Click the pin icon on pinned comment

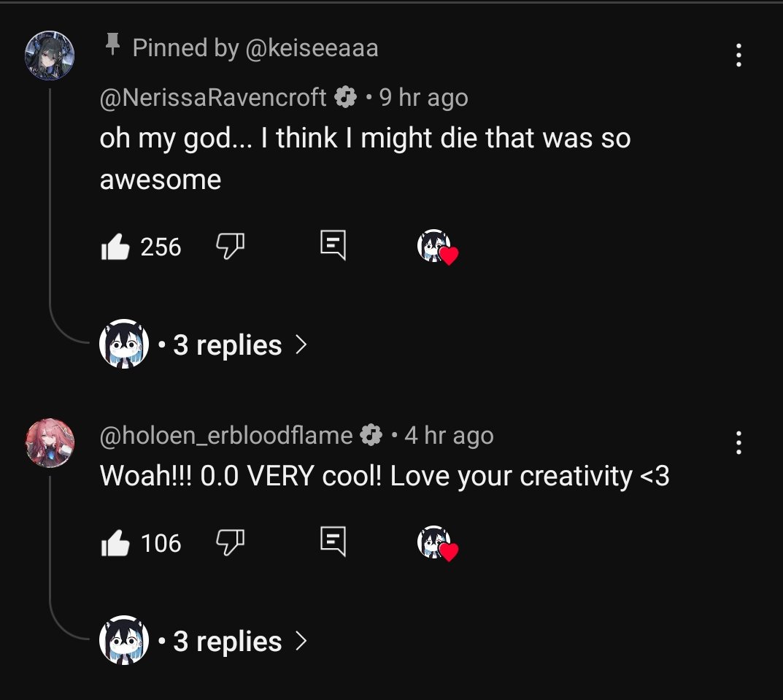112,47
